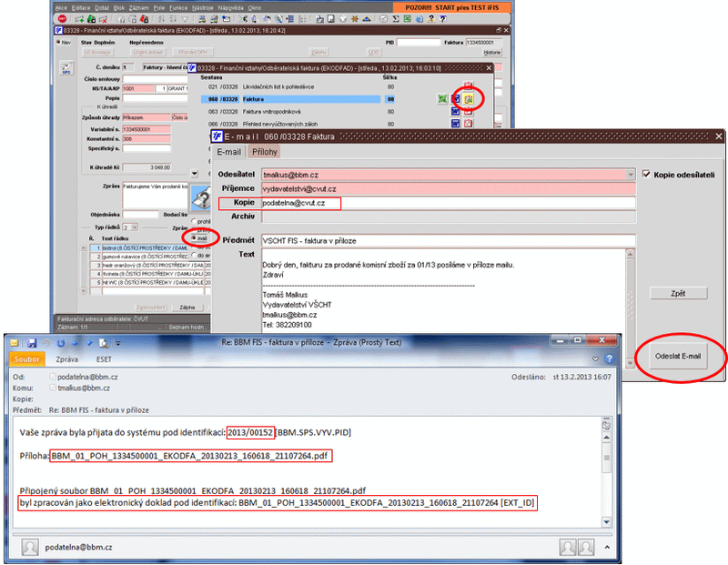The image size is (728, 565).
Task: Click the Zálohy button
Action: pos(319,53)
